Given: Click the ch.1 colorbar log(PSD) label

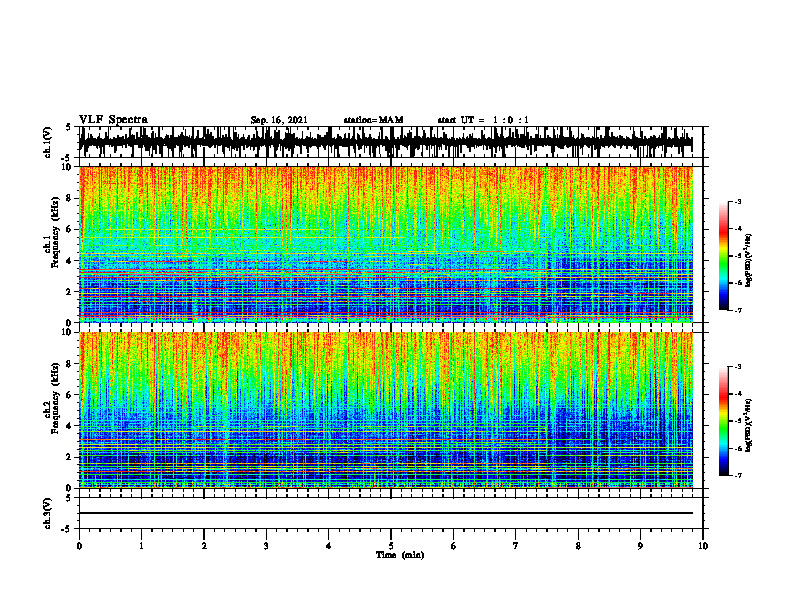Looking at the screenshot, I should [x=748, y=261].
